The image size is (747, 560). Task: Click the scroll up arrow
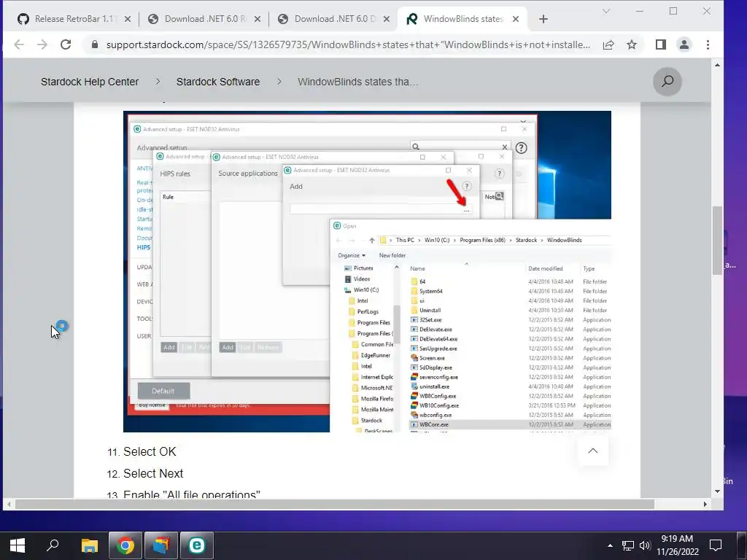click(x=717, y=65)
